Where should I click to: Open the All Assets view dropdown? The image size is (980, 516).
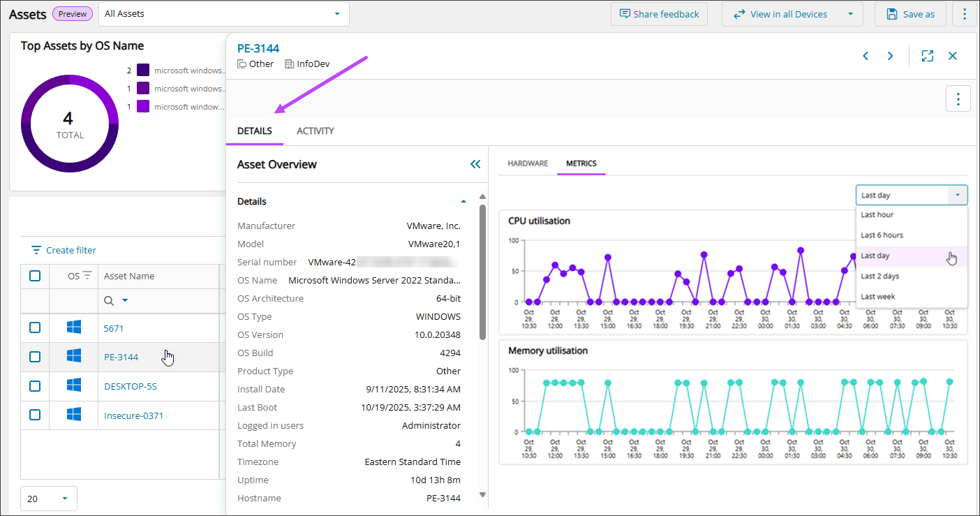point(223,14)
